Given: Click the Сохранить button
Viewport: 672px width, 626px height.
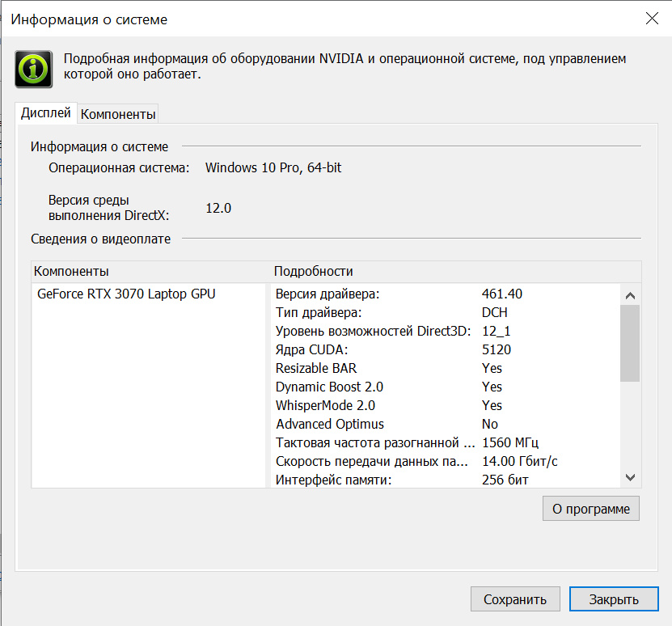Looking at the screenshot, I should point(515,599).
